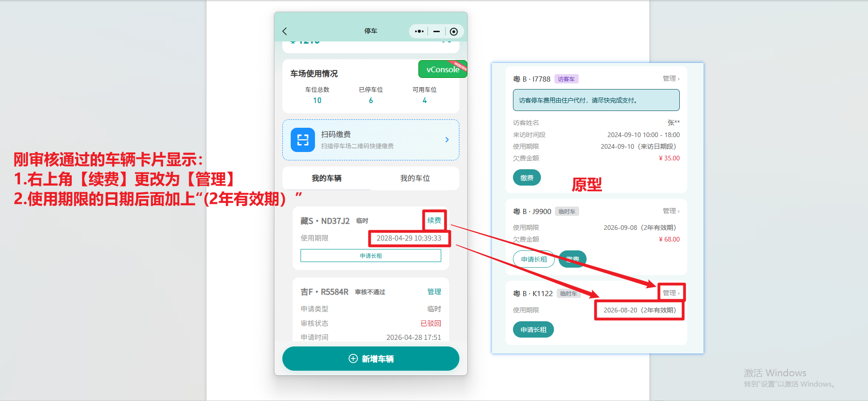Select plate number 吉F·R5584R
868x401 pixels.
click(324, 292)
